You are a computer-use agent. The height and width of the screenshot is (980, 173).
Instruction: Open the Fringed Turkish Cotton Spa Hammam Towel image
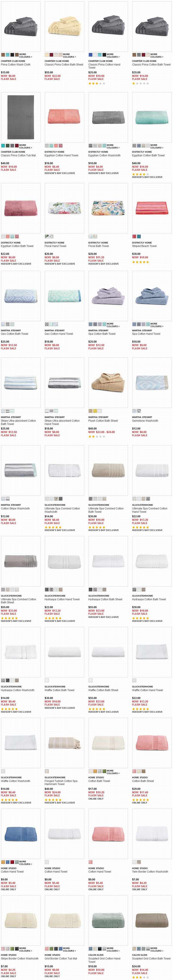coord(64,743)
